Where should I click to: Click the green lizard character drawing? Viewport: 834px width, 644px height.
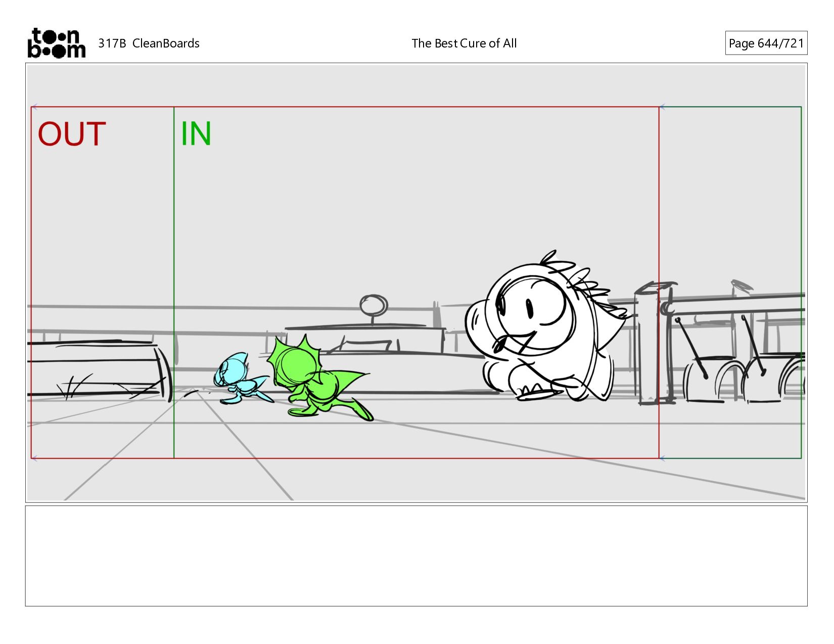coord(320,377)
